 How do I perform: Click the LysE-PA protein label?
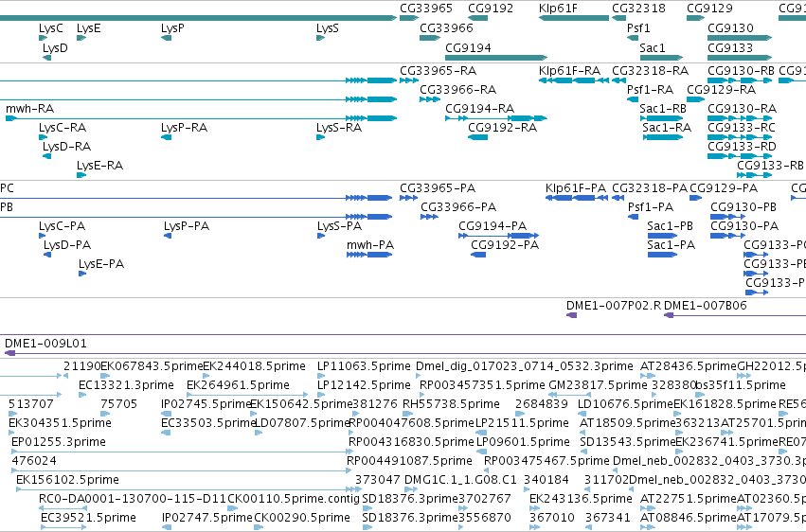pos(101,264)
